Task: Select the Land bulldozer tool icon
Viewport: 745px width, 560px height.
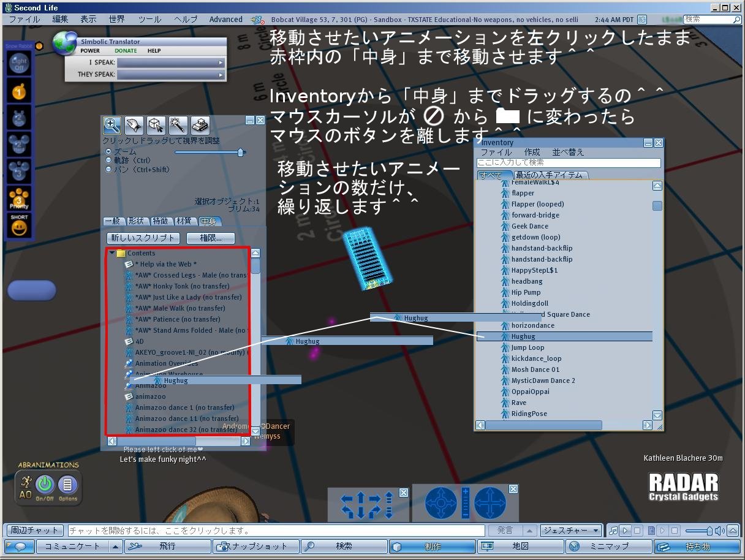Action: pyautogui.click(x=200, y=126)
